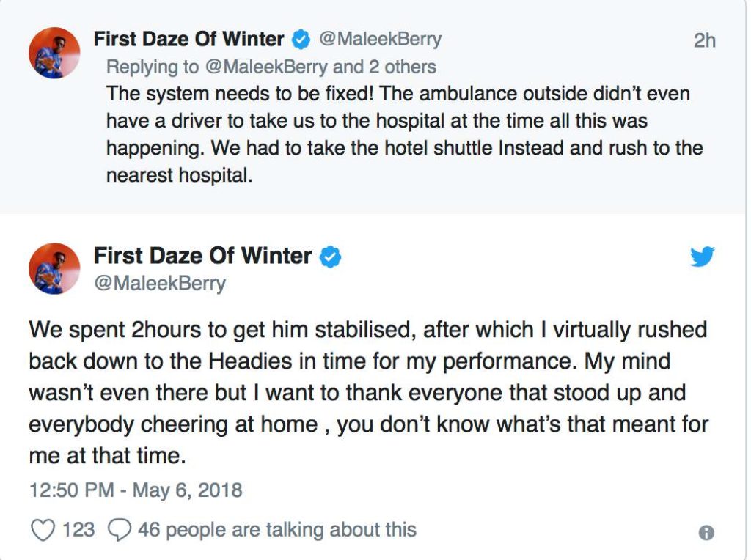Open the info icon at bottom right
This screenshot has height=560, width=751.
coord(706,533)
